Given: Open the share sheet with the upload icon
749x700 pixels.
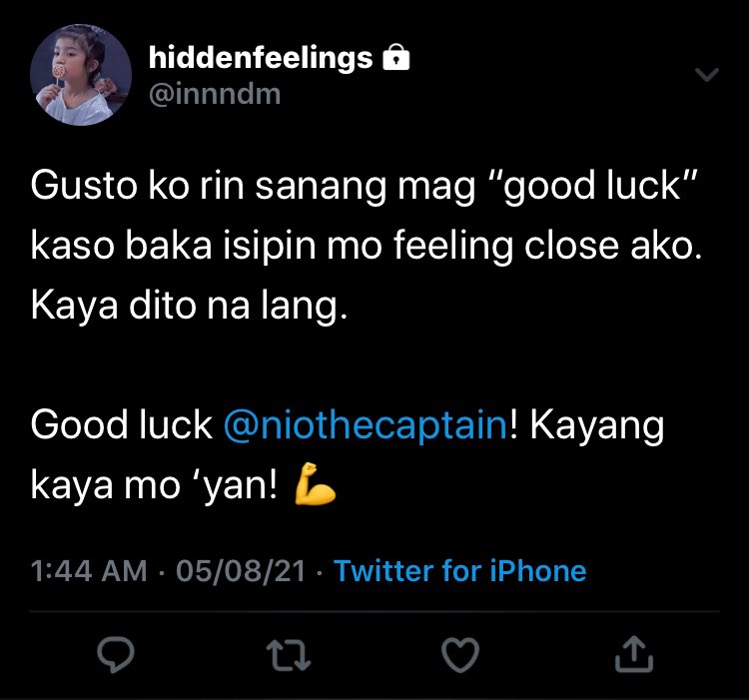Looking at the screenshot, I should pyautogui.click(x=633, y=654).
